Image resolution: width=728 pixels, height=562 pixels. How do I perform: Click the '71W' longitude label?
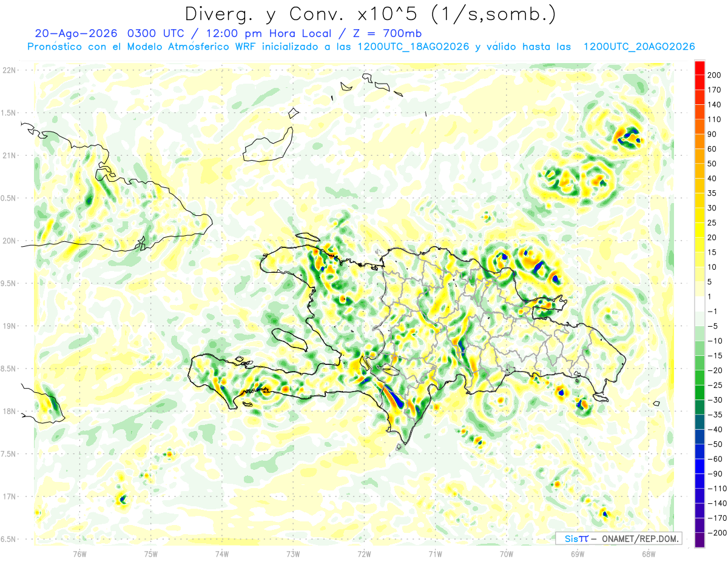(x=435, y=554)
